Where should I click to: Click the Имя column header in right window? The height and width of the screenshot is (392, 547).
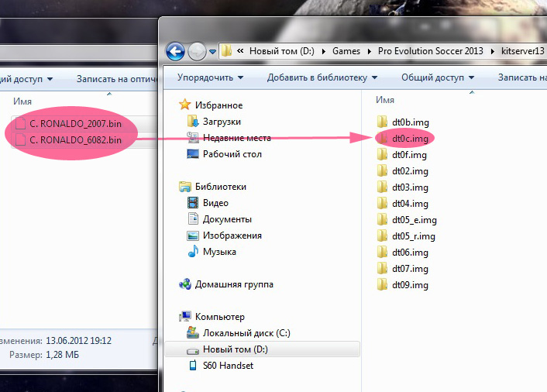385,101
